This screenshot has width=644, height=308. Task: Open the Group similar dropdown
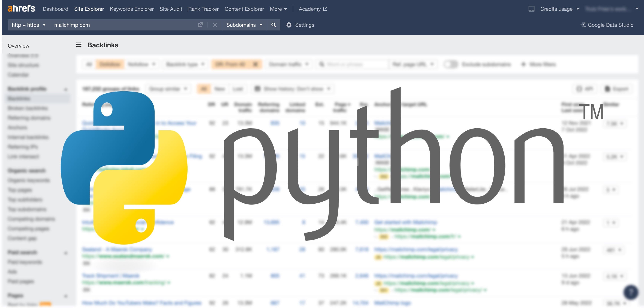click(x=168, y=89)
